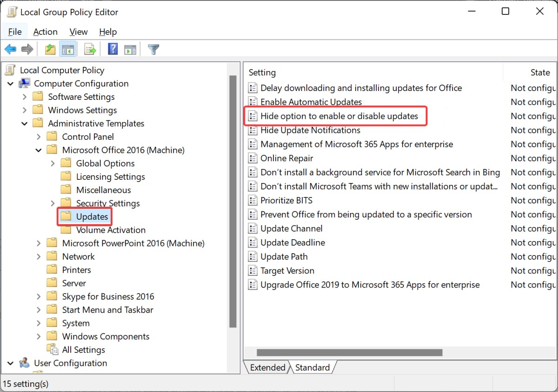Click the folder icon beside Server
The width and height of the screenshot is (558, 392).
52,283
